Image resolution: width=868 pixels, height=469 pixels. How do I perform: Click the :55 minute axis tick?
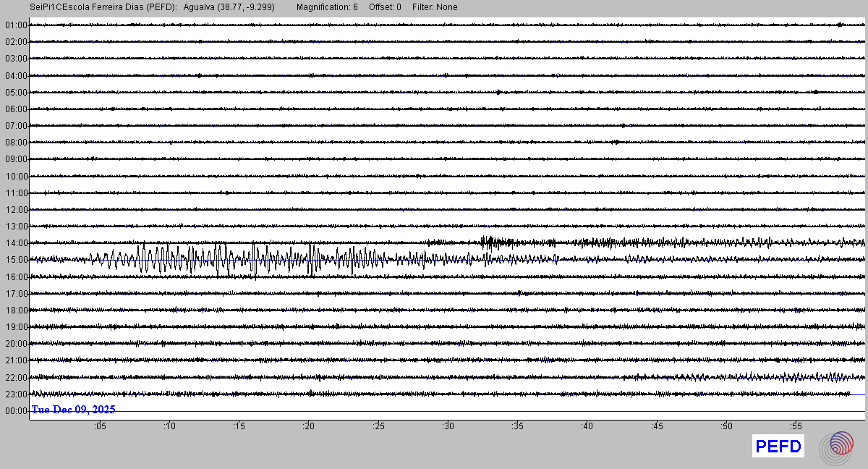click(796, 426)
